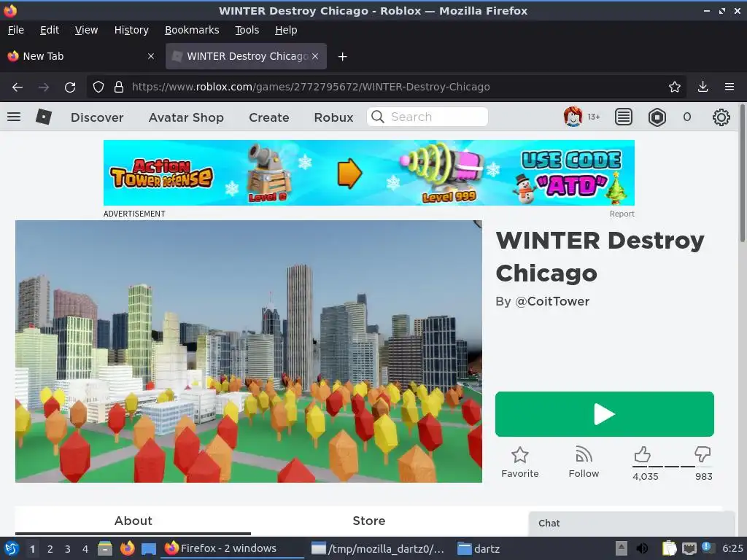Click the taskbar clock showing 6:25
This screenshot has height=560, width=747.
(x=732, y=548)
